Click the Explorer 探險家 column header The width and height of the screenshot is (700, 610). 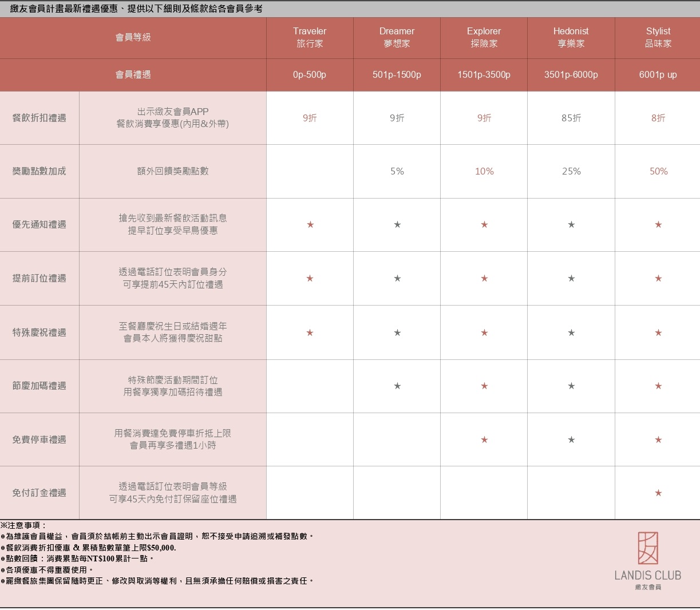coord(484,37)
